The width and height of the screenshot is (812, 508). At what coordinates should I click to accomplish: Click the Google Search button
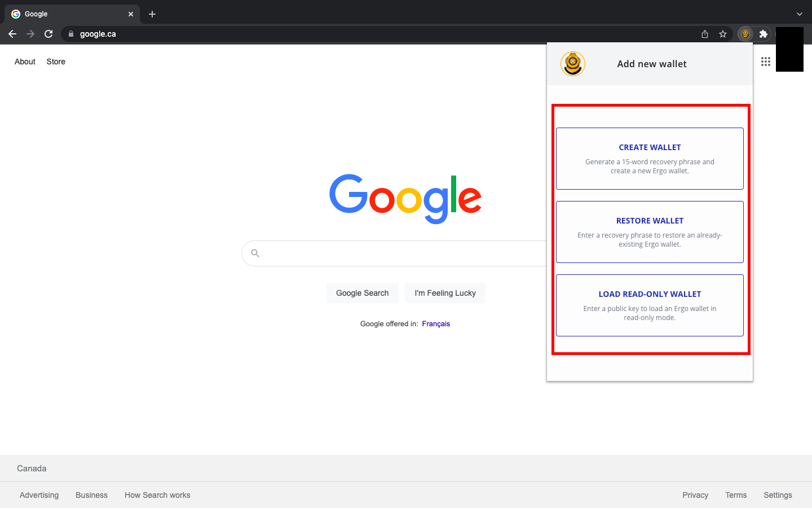(363, 293)
